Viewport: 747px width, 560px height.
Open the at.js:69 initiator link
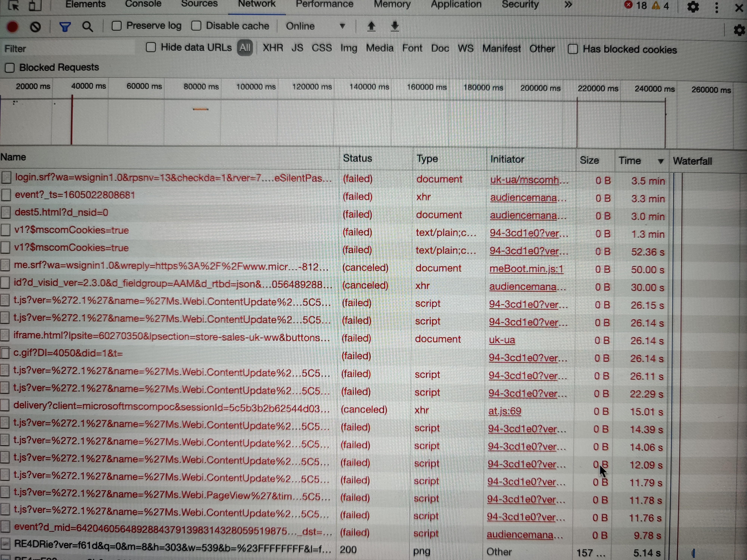tap(505, 411)
